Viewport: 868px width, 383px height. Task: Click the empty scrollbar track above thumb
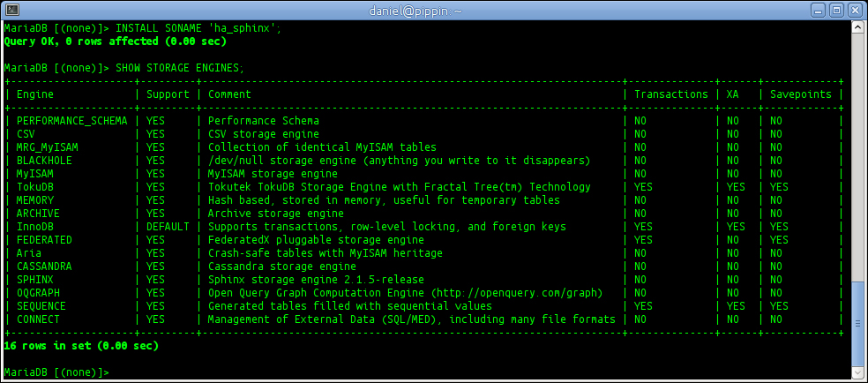coord(858,155)
